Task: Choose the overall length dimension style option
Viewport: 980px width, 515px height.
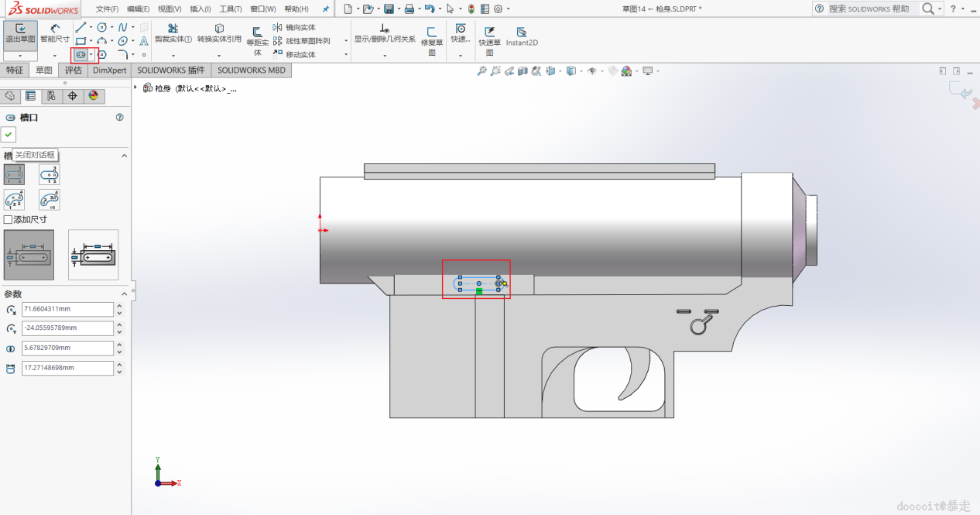Action: 93,255
